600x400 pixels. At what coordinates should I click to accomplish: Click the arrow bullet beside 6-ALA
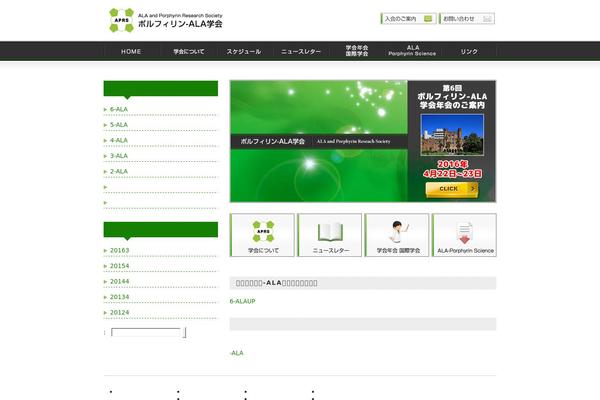105,109
